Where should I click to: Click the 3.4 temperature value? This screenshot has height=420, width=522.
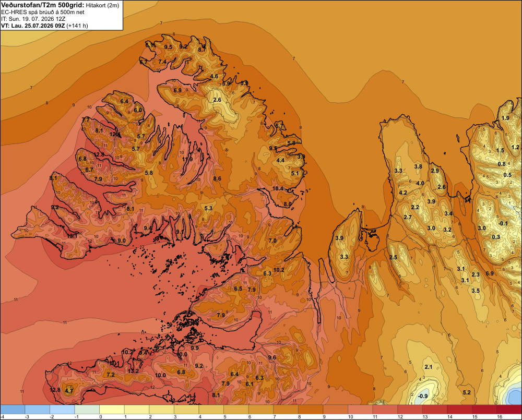click(448, 213)
